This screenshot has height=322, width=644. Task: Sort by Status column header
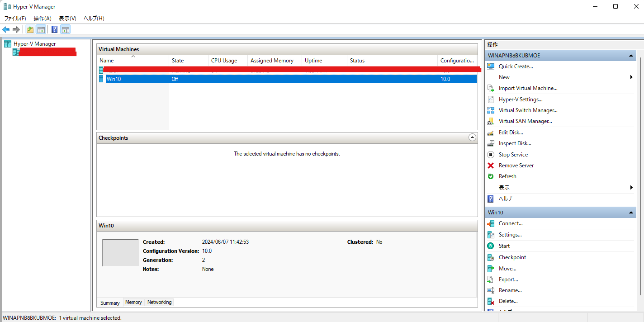pos(392,61)
